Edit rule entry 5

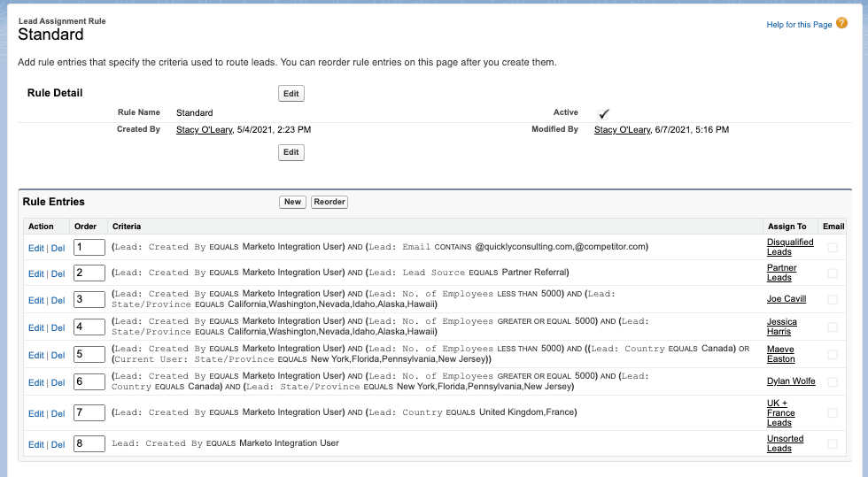tap(36, 355)
